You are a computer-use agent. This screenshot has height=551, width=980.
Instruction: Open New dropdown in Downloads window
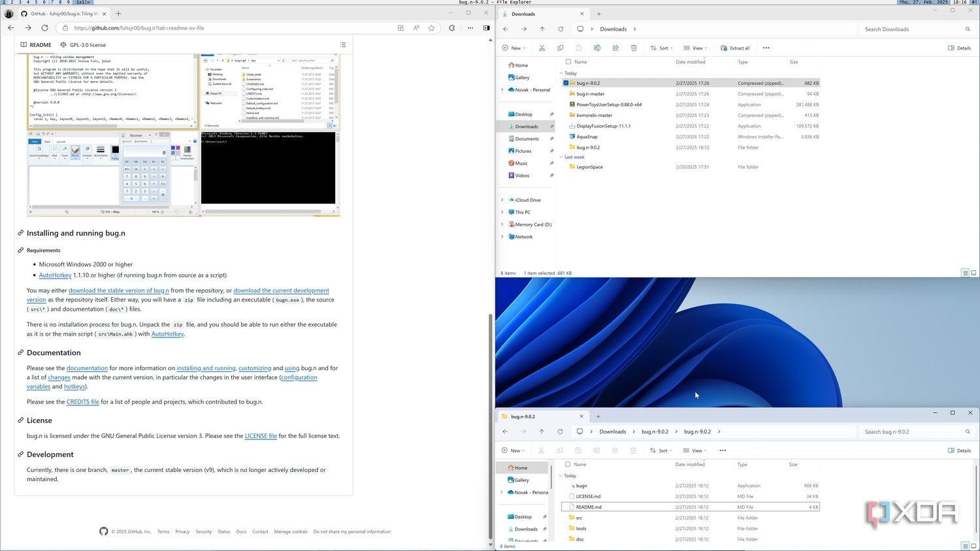(514, 48)
